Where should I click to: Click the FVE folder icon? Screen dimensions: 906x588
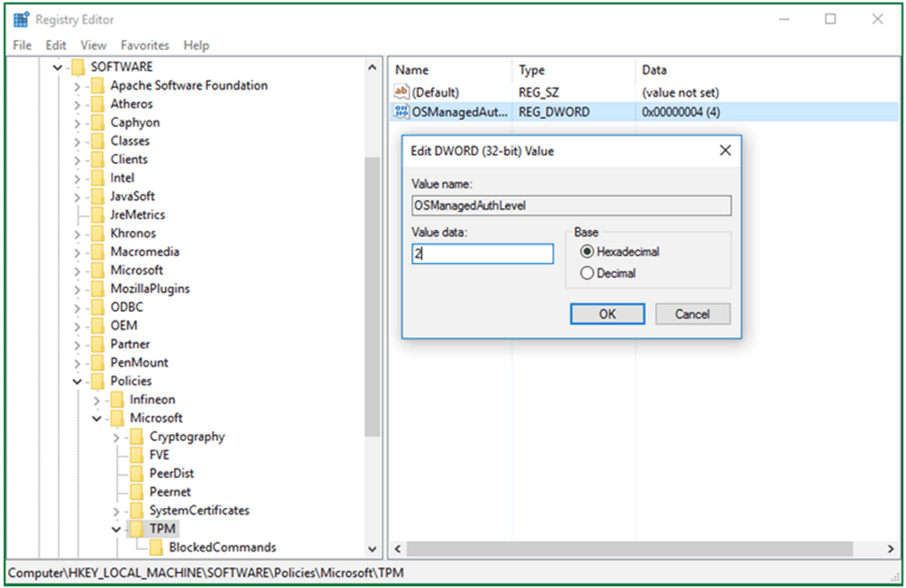(x=136, y=455)
